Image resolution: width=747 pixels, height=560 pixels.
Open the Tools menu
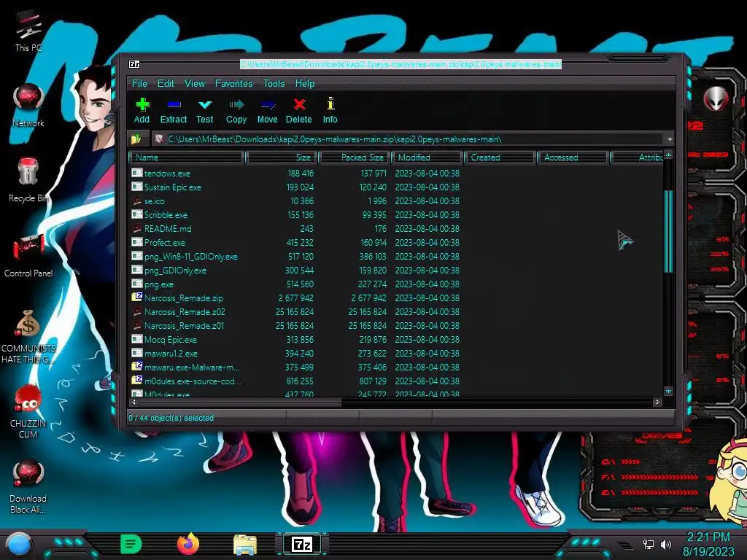pos(274,83)
